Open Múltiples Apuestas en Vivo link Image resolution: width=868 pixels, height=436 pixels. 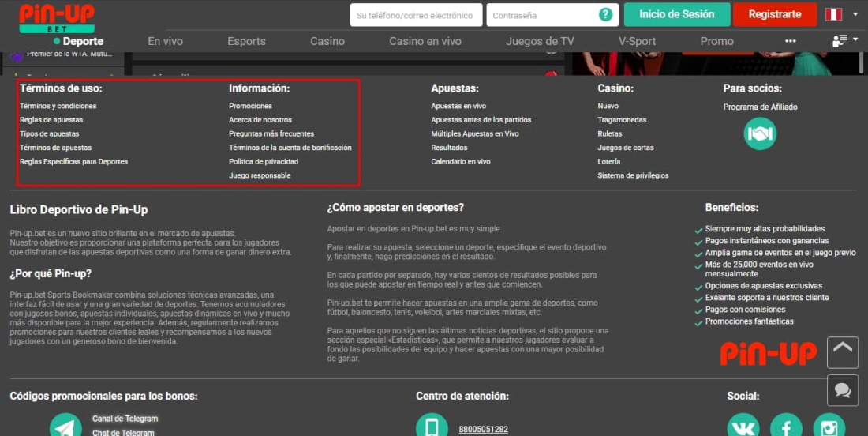click(475, 133)
